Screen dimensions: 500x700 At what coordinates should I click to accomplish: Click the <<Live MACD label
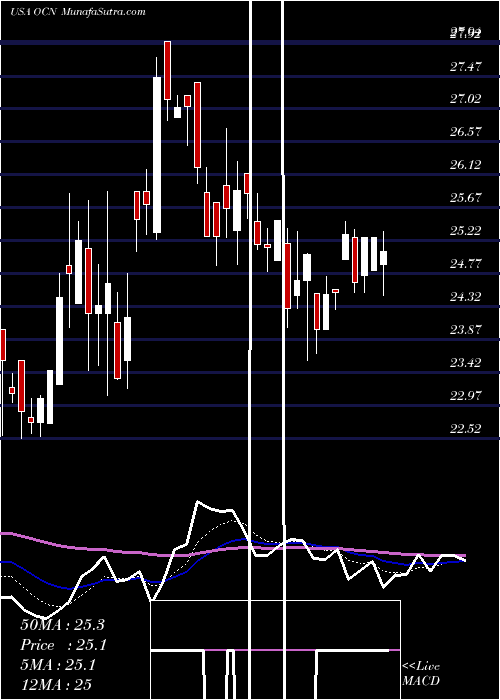421,674
